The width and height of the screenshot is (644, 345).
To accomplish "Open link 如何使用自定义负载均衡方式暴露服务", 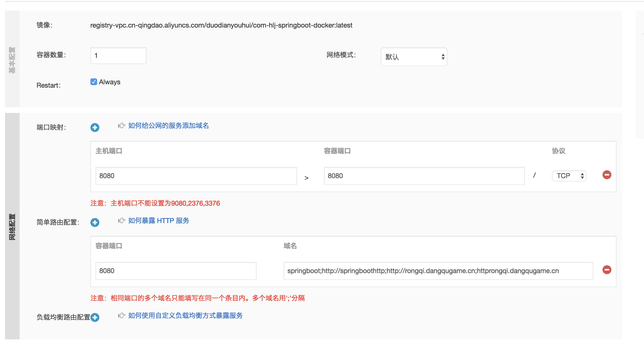I will 185,316.
